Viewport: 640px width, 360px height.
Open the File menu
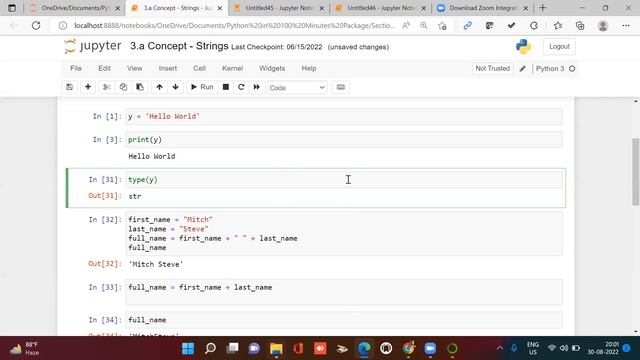[76, 69]
